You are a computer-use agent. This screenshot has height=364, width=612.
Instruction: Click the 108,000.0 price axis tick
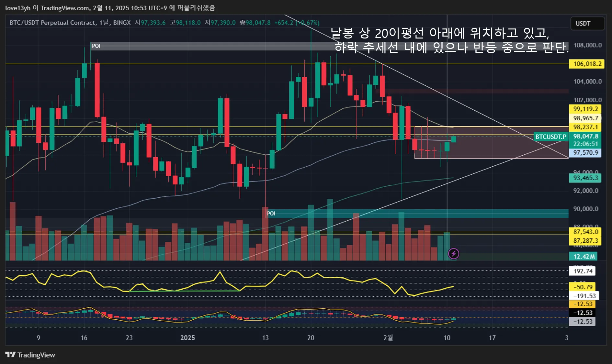pos(587,45)
